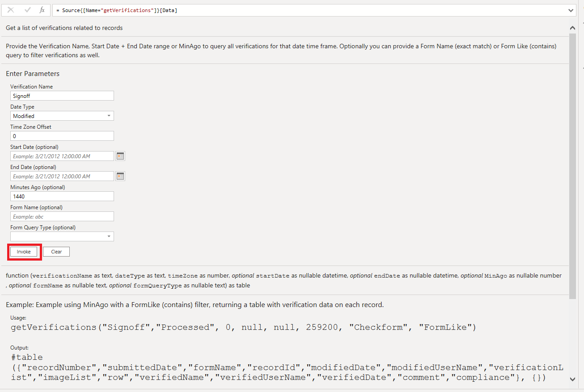Click the vertical scrollbar thumb
The image size is (584, 392).
(573, 165)
